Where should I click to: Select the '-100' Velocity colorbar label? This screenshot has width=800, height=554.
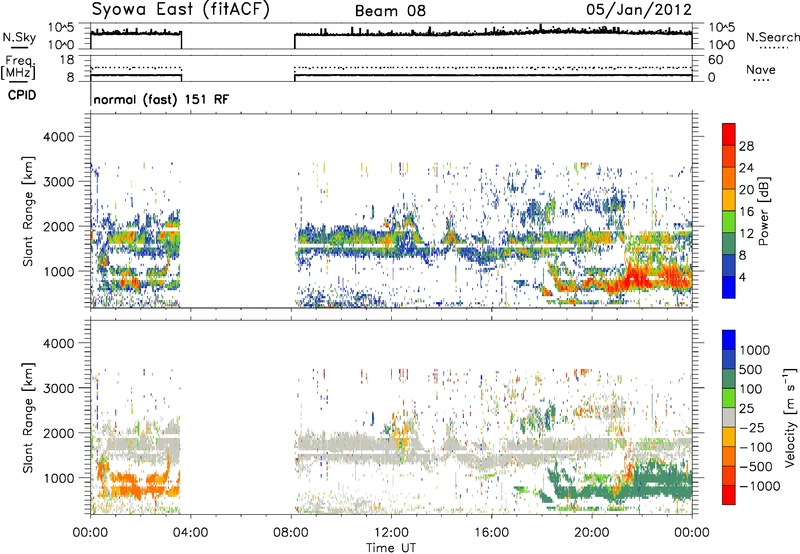coord(755,447)
